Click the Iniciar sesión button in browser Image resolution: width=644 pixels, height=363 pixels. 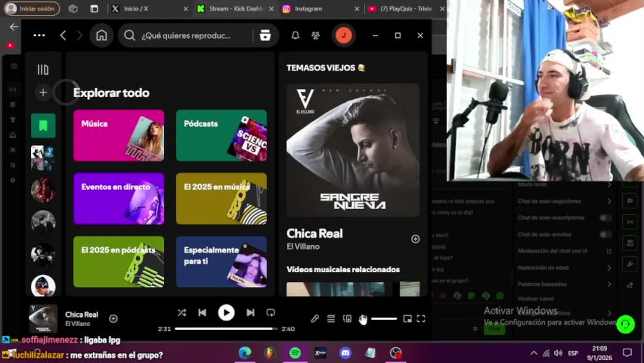[32, 9]
